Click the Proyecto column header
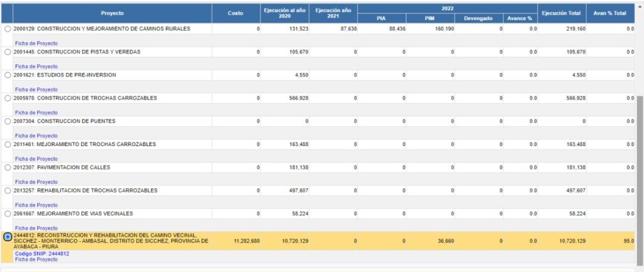The image size is (644, 272). pyautogui.click(x=112, y=13)
